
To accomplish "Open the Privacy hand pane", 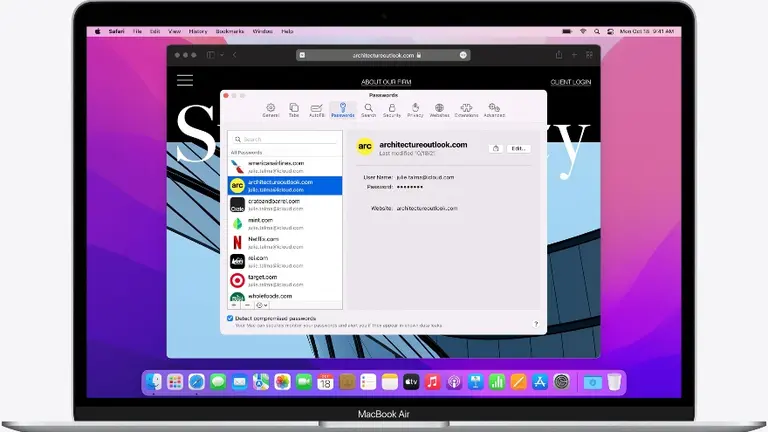I will (x=415, y=110).
